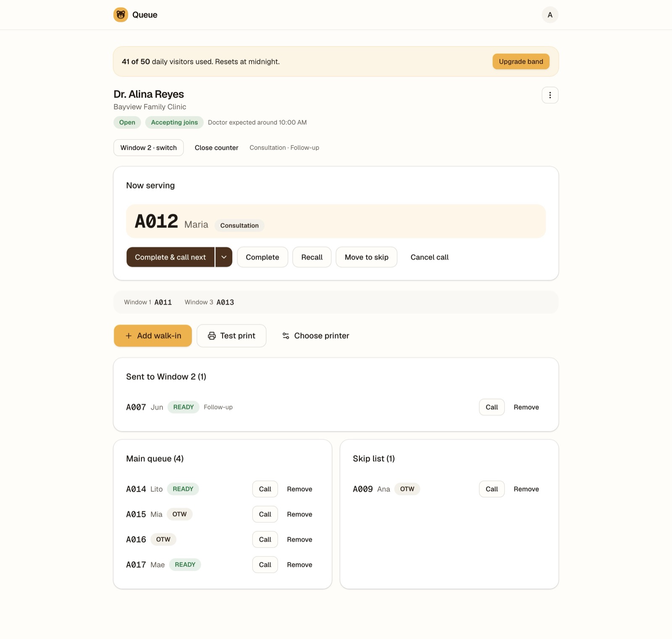Remove ticket A007 Jun
672x639 pixels.
(x=526, y=407)
